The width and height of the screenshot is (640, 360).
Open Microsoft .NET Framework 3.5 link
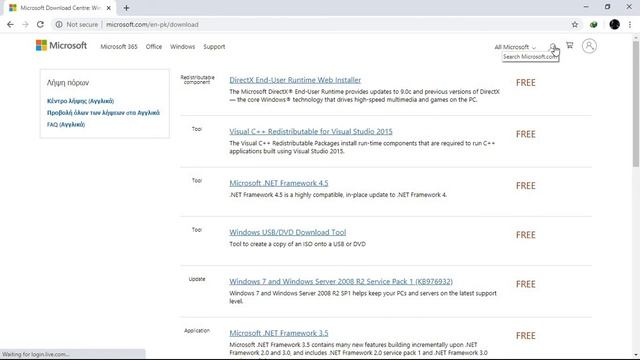[x=279, y=333]
